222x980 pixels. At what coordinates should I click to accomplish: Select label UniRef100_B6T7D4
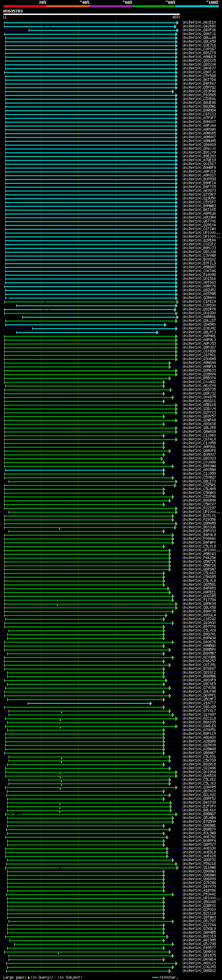click(x=199, y=80)
